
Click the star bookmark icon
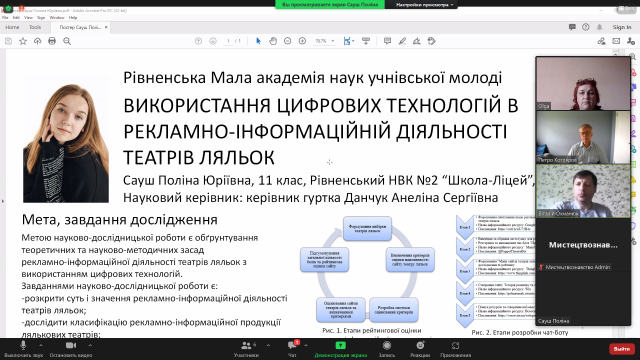point(23,41)
